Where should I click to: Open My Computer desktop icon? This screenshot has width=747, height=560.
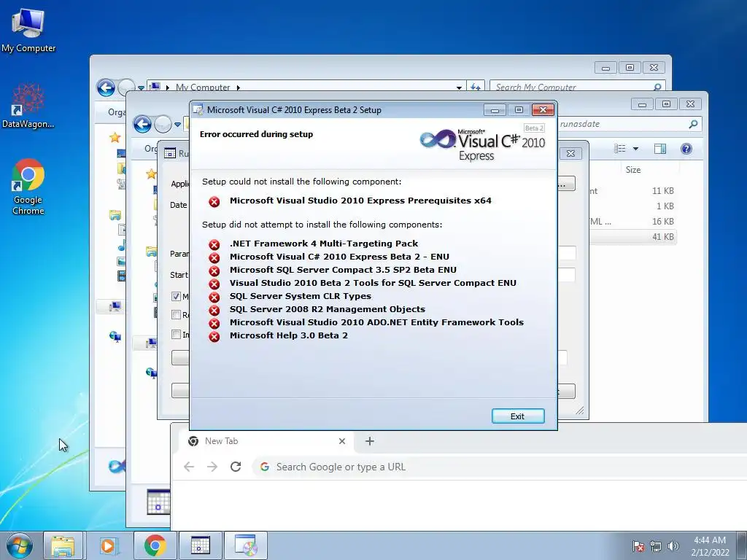coord(28,30)
